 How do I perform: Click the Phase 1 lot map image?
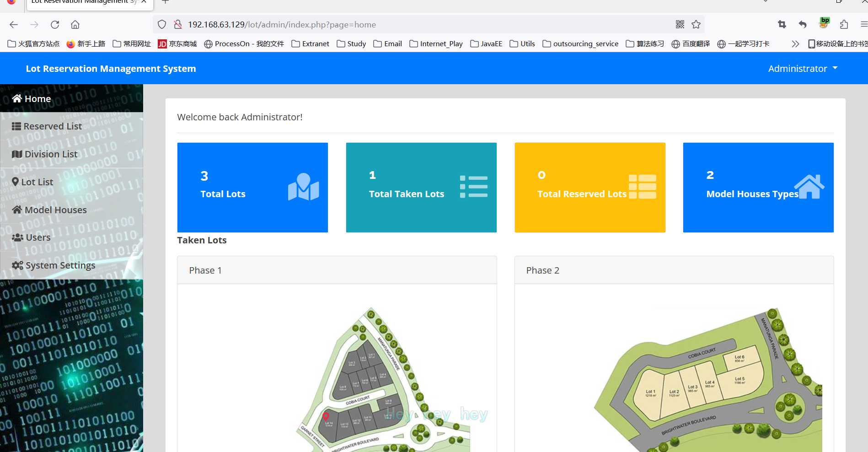pyautogui.click(x=383, y=380)
